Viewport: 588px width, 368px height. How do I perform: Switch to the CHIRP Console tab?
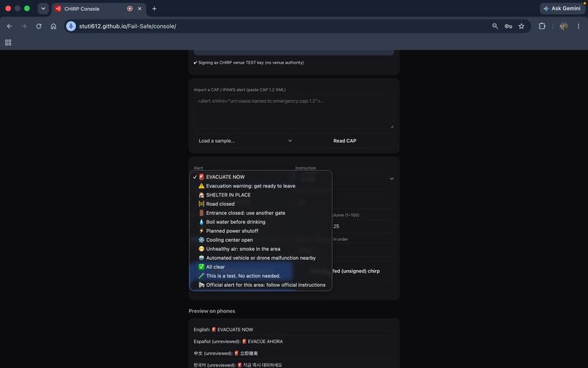(x=98, y=9)
